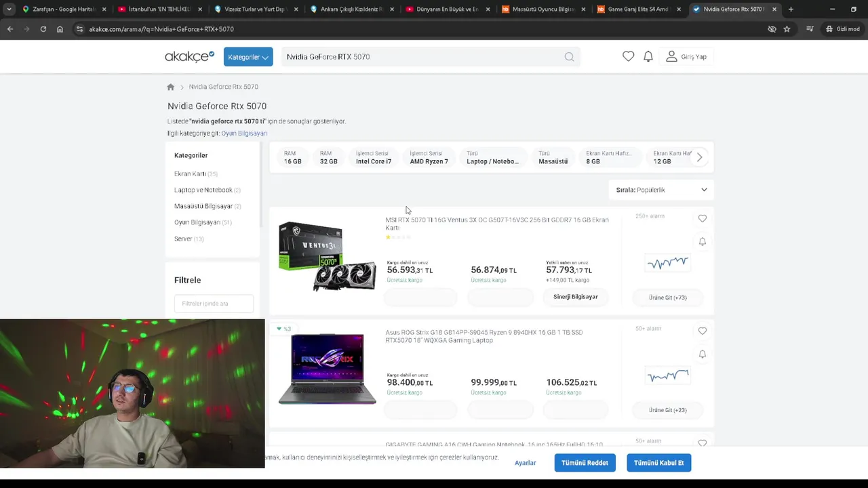The width and height of the screenshot is (868, 488).
Task: Apply RAM 32 GB filter chip
Action: click(x=329, y=157)
